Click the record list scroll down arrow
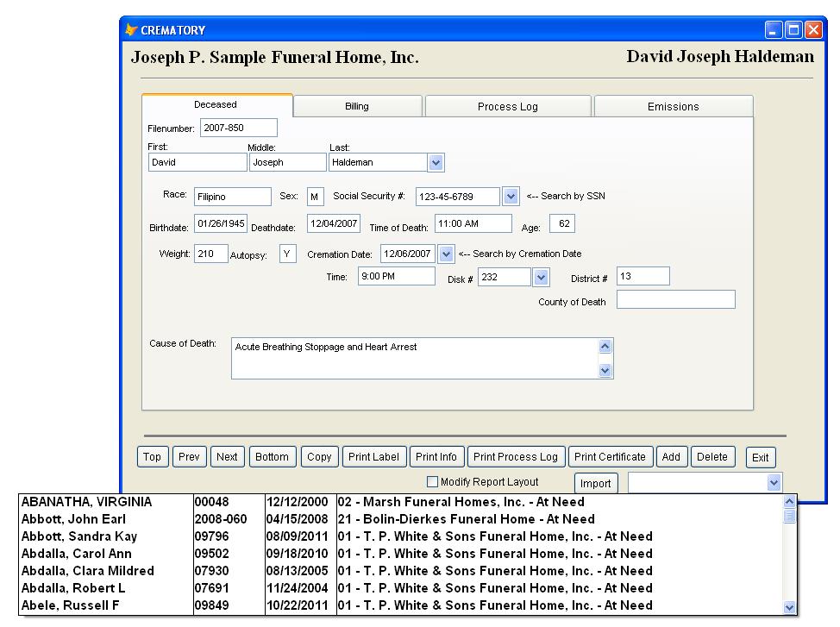 pyautogui.click(x=789, y=607)
